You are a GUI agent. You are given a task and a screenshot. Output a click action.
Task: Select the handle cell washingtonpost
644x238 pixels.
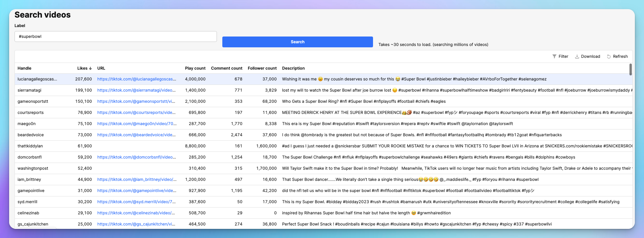click(33, 168)
